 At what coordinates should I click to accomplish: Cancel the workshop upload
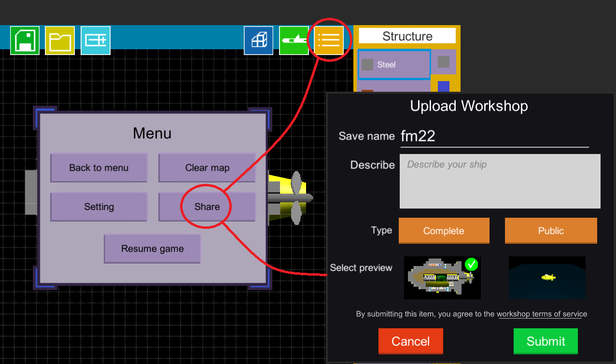click(411, 341)
